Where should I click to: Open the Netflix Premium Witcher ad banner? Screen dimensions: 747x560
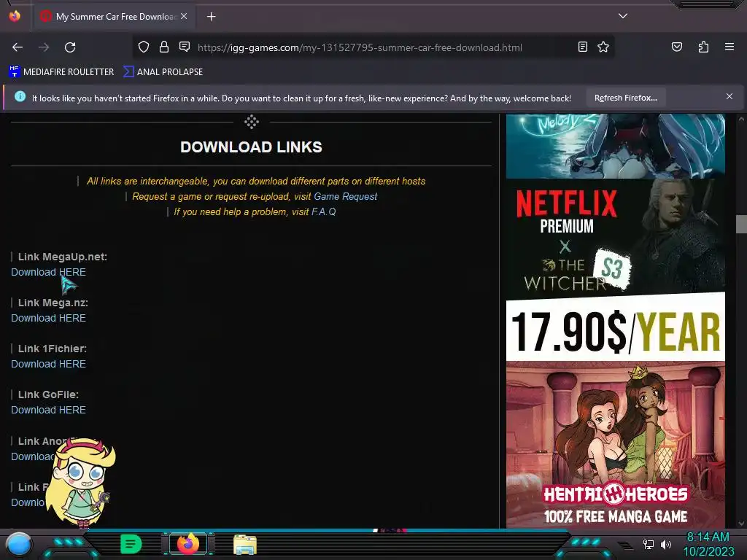pos(615,270)
